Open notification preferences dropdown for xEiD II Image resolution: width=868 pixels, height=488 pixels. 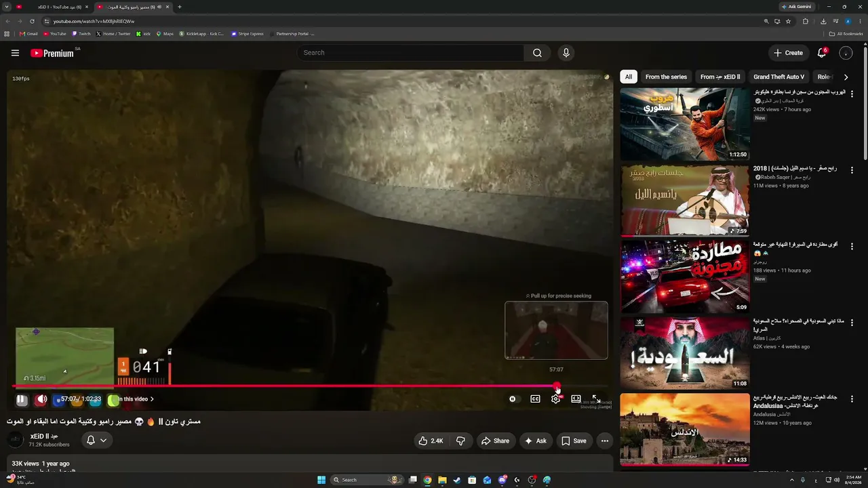coord(96,441)
